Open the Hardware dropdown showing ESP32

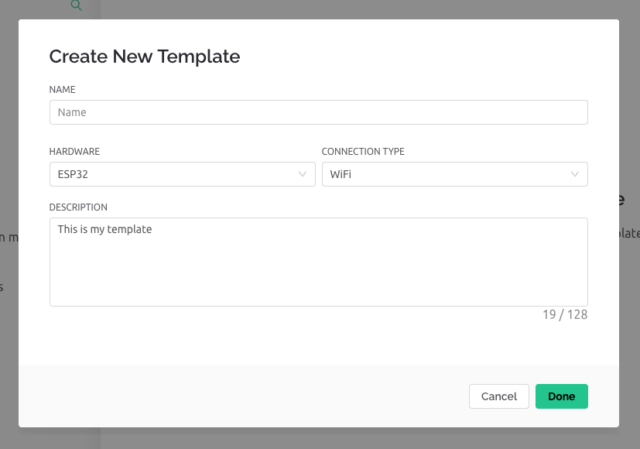(180, 175)
